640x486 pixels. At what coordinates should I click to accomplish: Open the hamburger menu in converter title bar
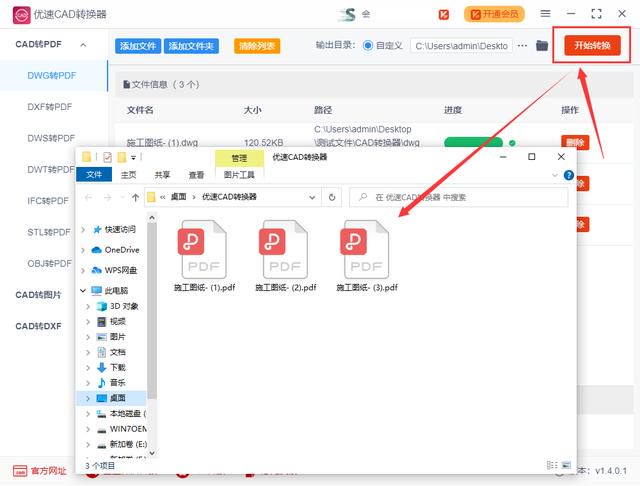click(x=545, y=14)
